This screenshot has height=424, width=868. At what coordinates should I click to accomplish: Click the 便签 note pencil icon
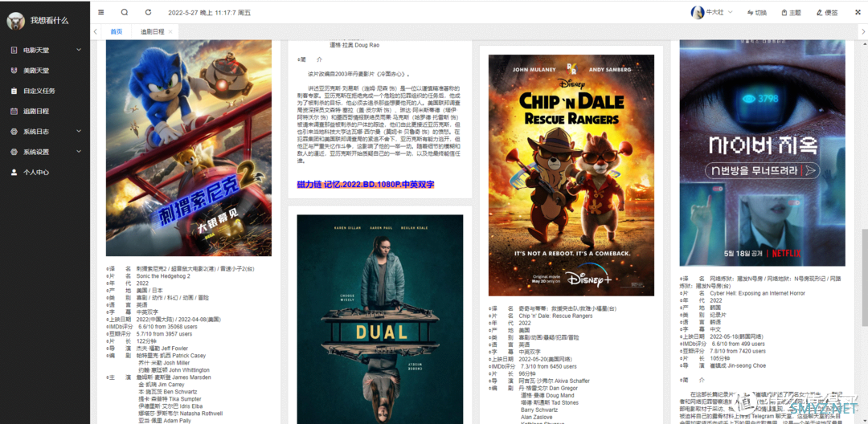(x=819, y=12)
